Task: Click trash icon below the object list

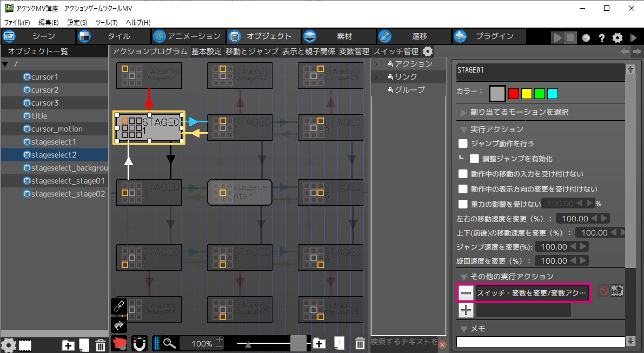Action: point(100,345)
